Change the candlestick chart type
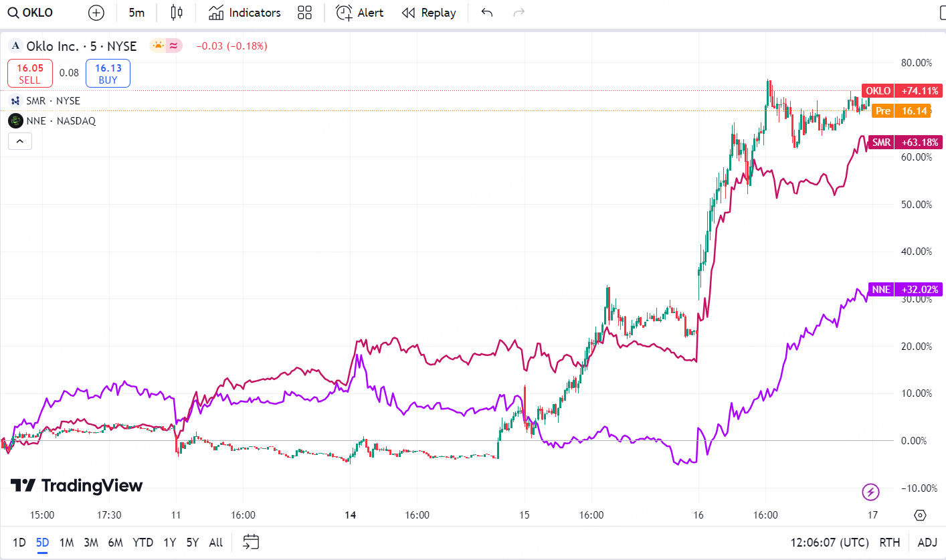The height and width of the screenshot is (560, 946). pyautogui.click(x=177, y=13)
